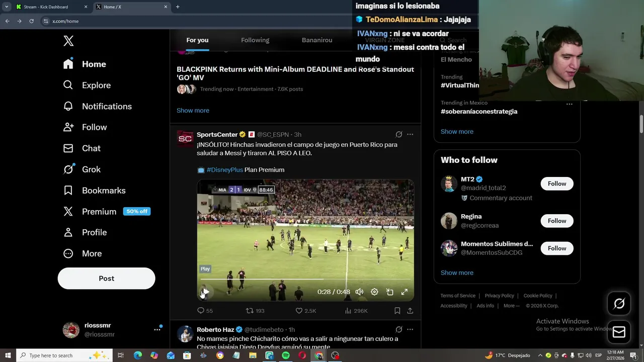
Task: Open Notifications page
Action: coord(97,106)
